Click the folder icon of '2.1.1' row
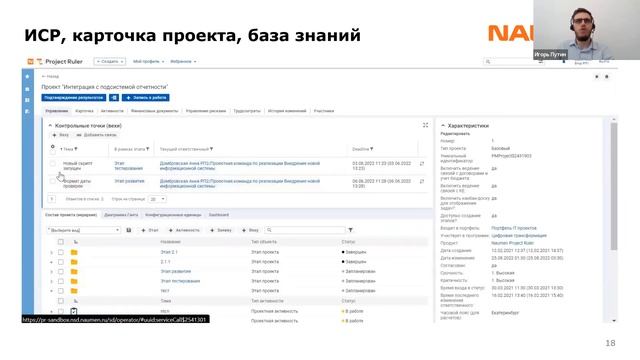 coord(74,262)
